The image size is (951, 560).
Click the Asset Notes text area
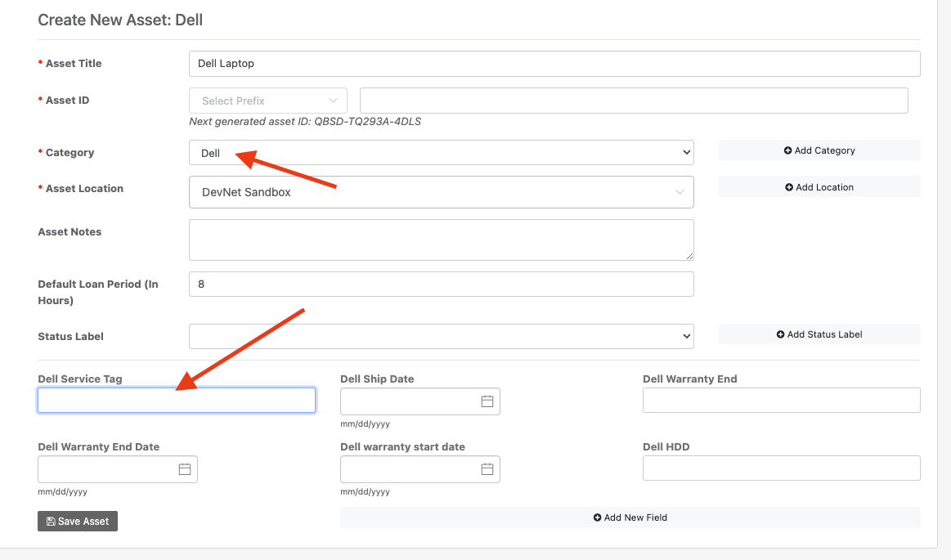(441, 240)
